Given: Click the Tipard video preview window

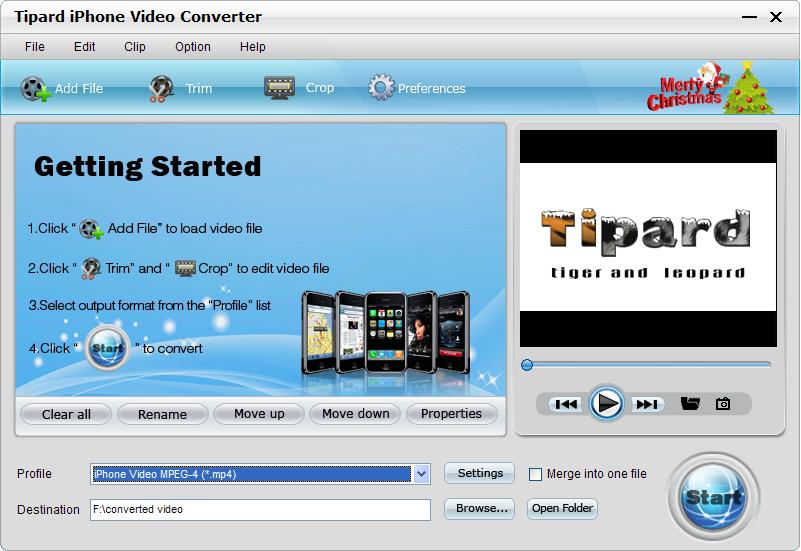Looking at the screenshot, I should pos(648,238).
